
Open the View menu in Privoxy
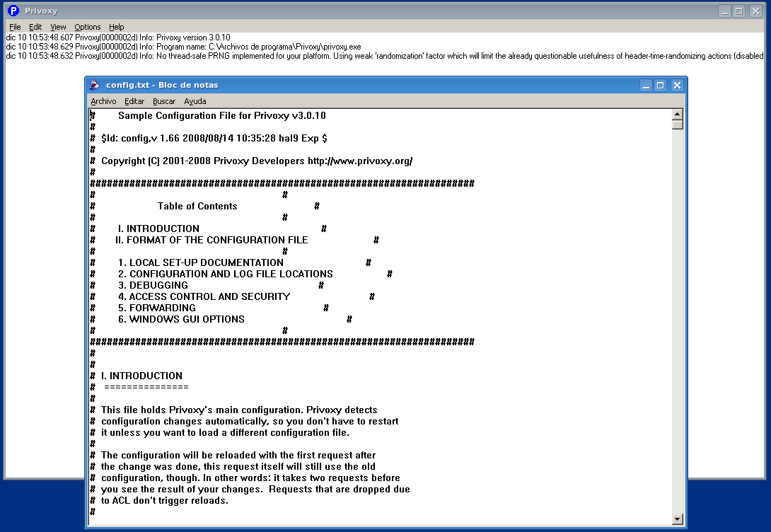coord(58,27)
